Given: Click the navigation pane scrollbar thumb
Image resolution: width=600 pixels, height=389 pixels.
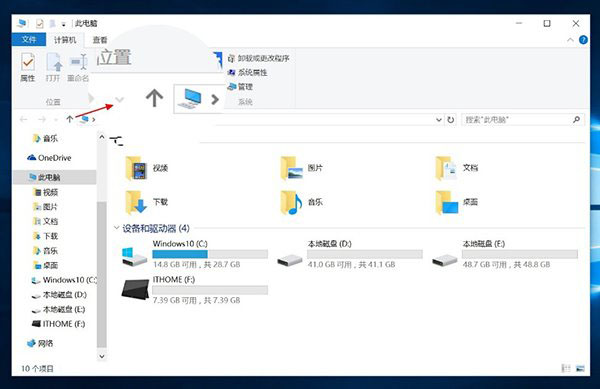Looking at the screenshot, I should coord(101,274).
